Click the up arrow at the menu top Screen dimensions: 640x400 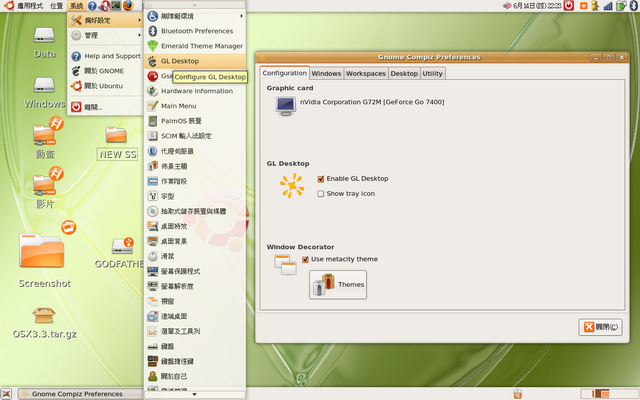195,5
